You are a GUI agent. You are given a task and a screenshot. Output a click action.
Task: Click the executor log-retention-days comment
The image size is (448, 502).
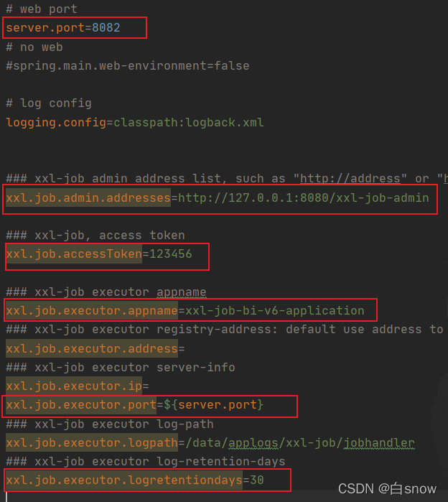[x=146, y=462]
